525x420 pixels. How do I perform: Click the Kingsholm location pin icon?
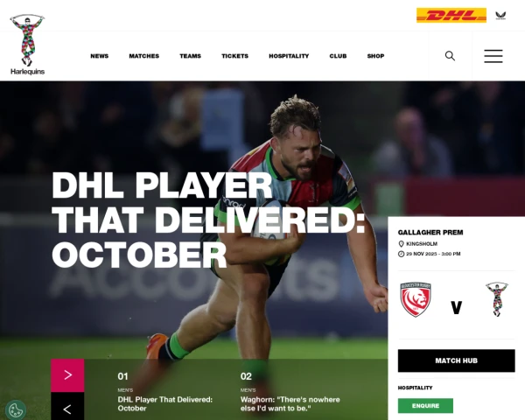pos(401,244)
